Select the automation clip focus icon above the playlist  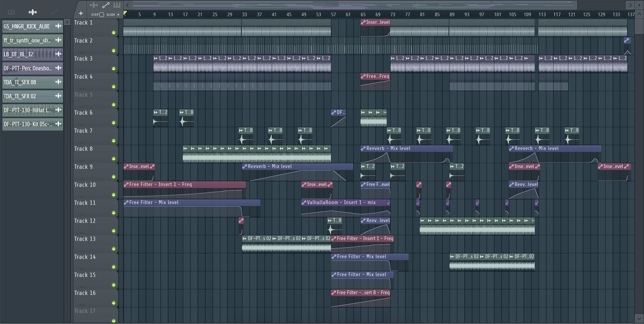(x=106, y=5)
